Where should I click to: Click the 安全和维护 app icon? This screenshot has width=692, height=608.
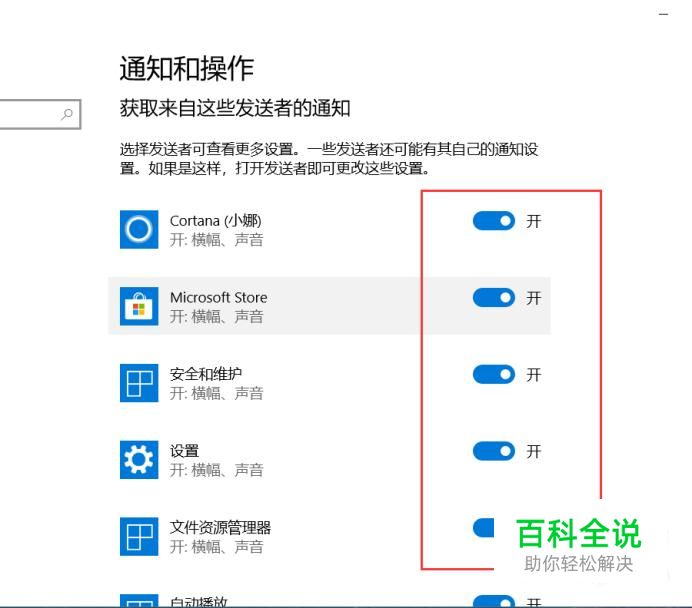tap(139, 383)
